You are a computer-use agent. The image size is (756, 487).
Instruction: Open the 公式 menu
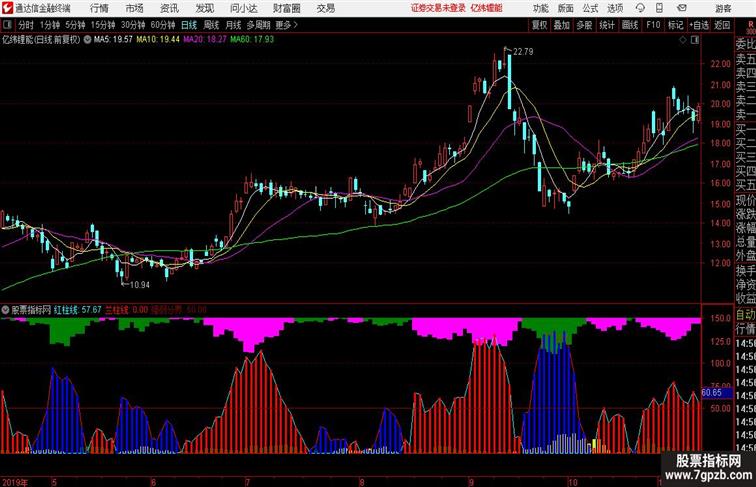(590, 8)
